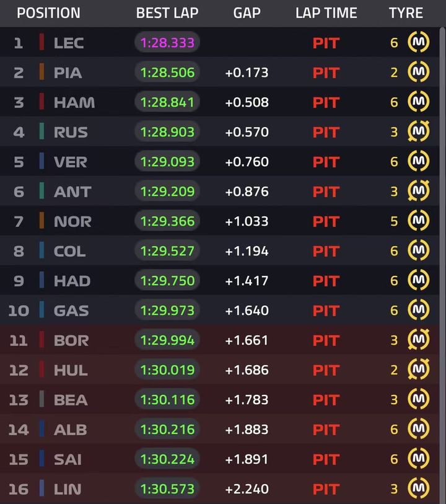
Task: Select the TYRE column header
Action: tap(406, 13)
